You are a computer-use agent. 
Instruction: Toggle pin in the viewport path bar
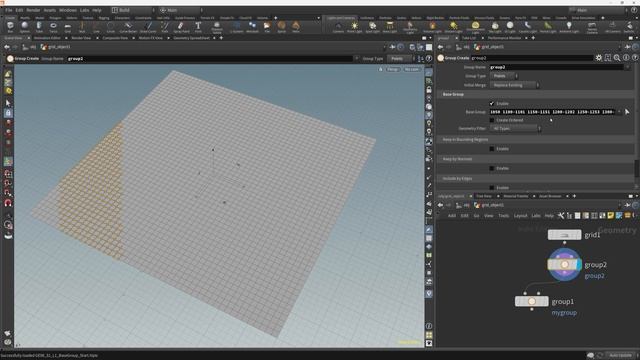coord(392,47)
